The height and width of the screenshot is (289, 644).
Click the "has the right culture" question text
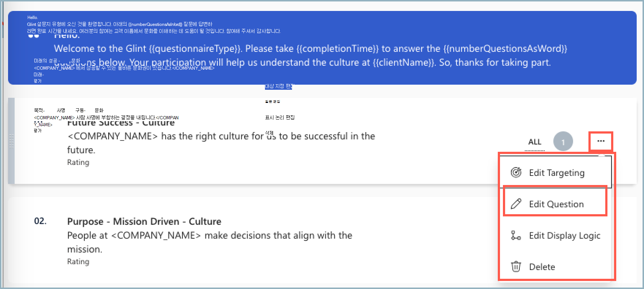[221, 136]
